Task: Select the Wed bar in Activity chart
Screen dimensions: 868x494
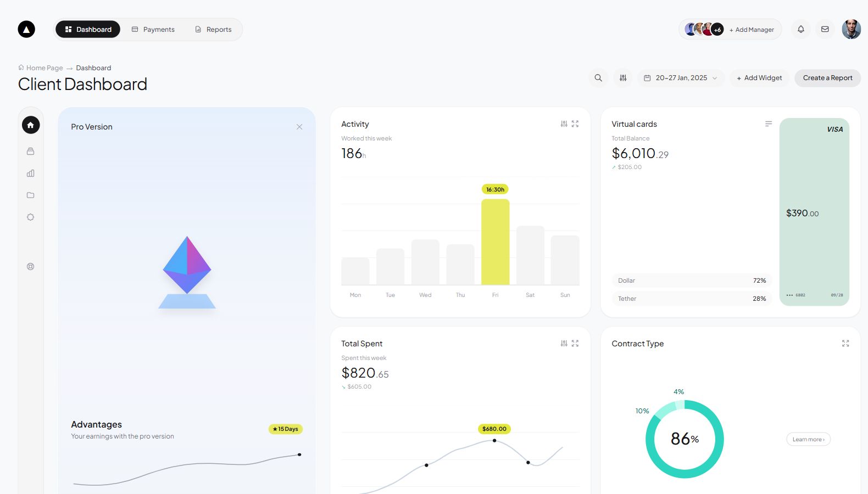Action: pos(425,262)
